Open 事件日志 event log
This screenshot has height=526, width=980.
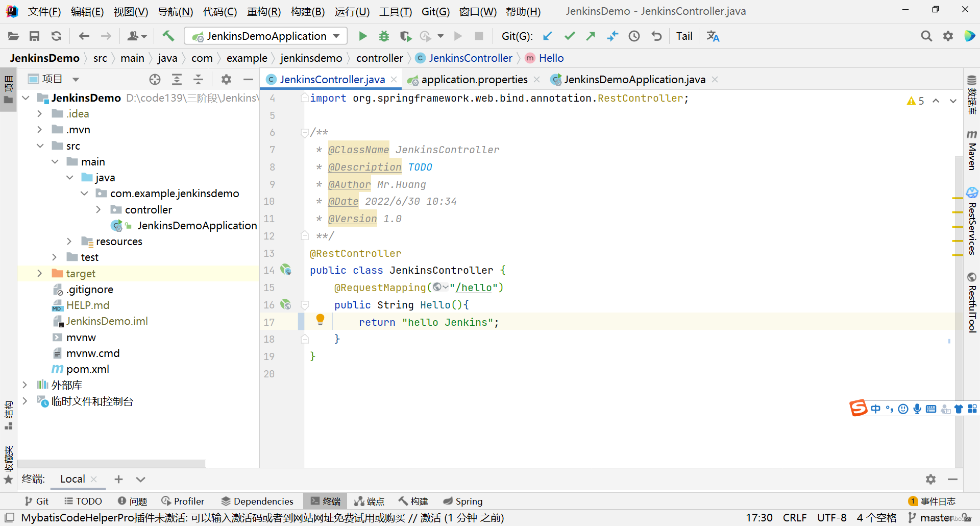[932, 501]
